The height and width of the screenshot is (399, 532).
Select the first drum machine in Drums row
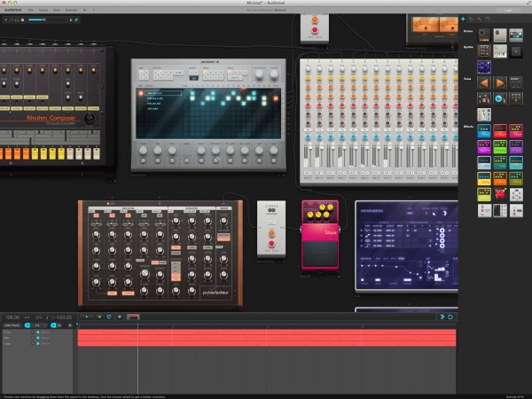(484, 35)
